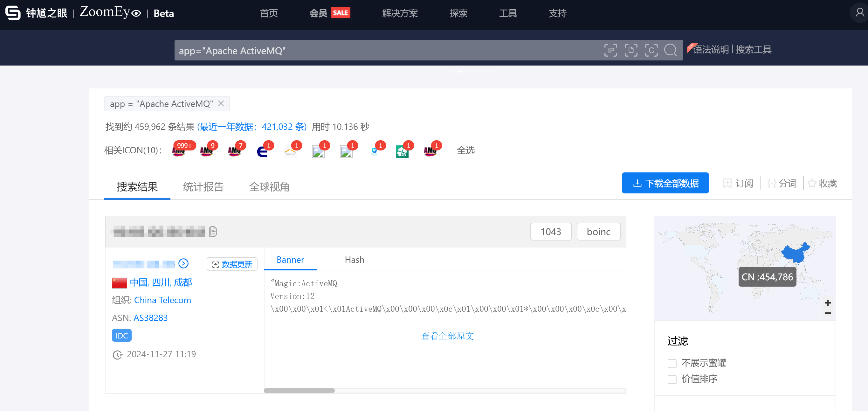Remove the app="Apache ActiveMQ" filter tag
This screenshot has height=411, width=868.
point(221,103)
